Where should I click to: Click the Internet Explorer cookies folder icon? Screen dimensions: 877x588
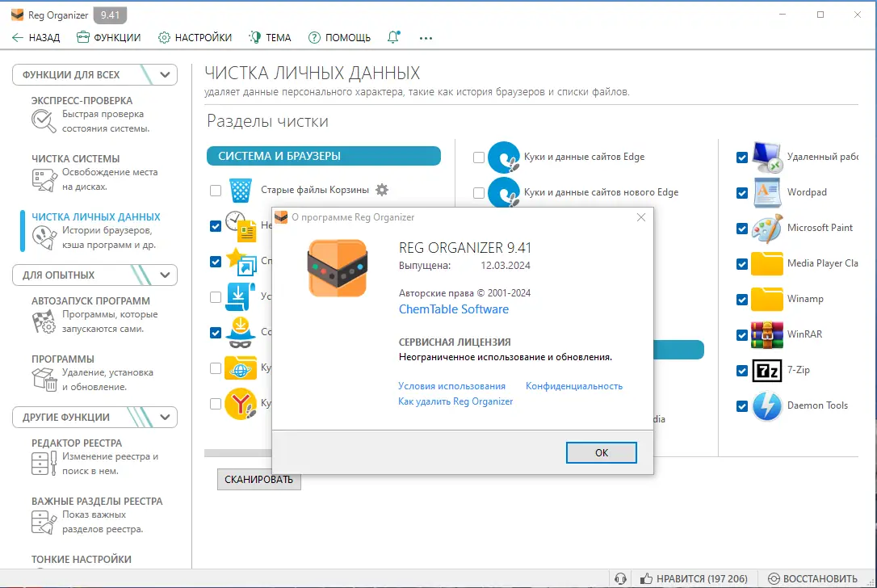point(241,367)
